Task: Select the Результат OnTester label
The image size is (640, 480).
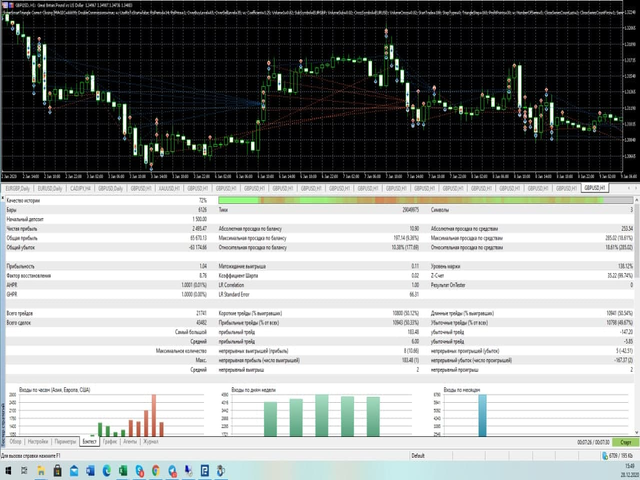Action: [448, 285]
